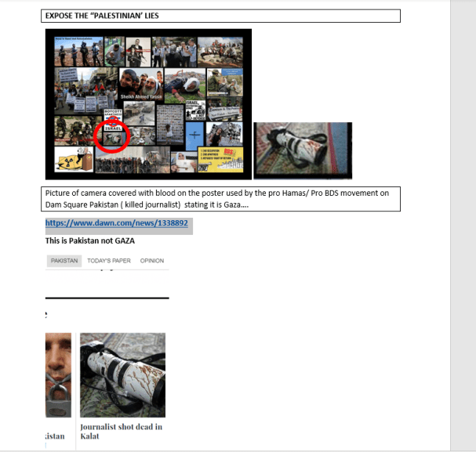
Task: Click the blood-stained camera article thumbnail
Action: coord(122,374)
